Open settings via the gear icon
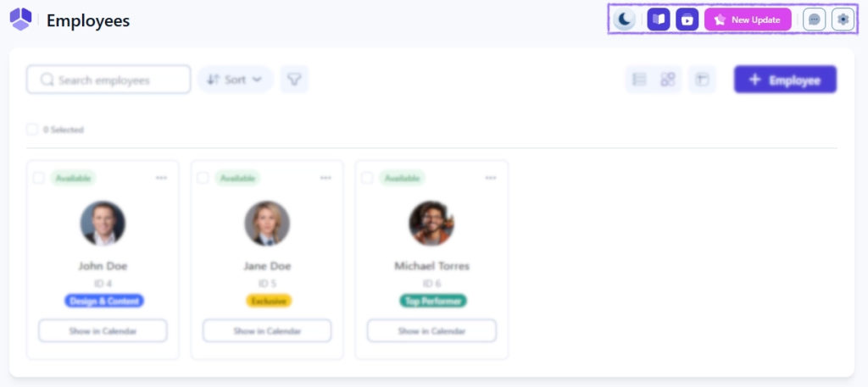The image size is (868, 387). pyautogui.click(x=843, y=19)
